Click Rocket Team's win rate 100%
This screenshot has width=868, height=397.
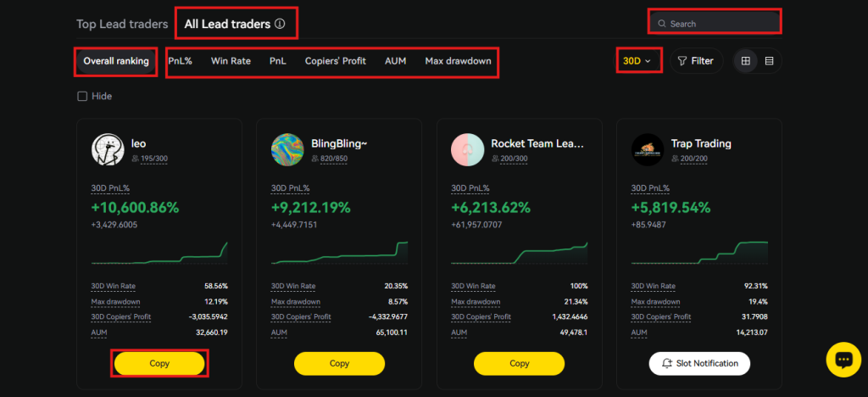578,286
